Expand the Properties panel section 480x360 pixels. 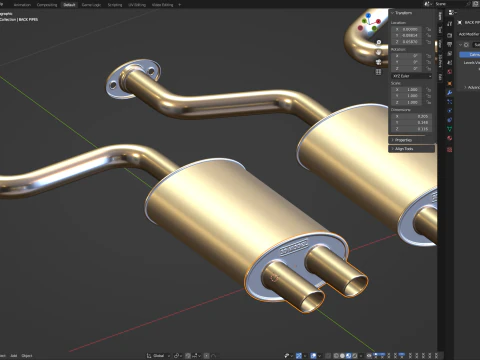coord(411,140)
